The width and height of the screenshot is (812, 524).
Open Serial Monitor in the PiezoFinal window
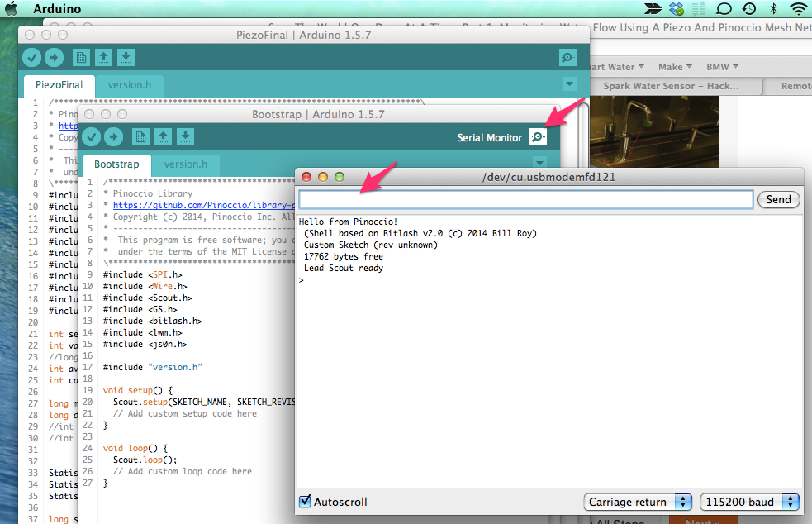567,58
